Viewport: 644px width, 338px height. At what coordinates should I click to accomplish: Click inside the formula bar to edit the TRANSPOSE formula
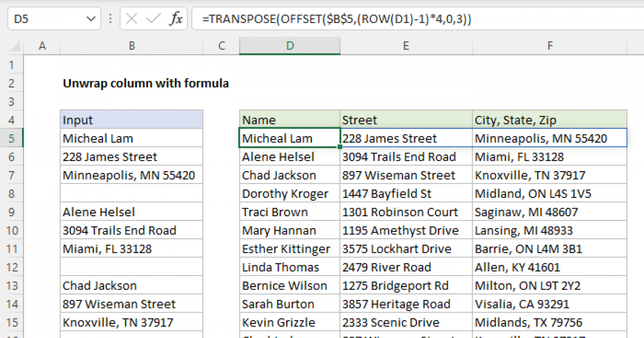point(322,18)
